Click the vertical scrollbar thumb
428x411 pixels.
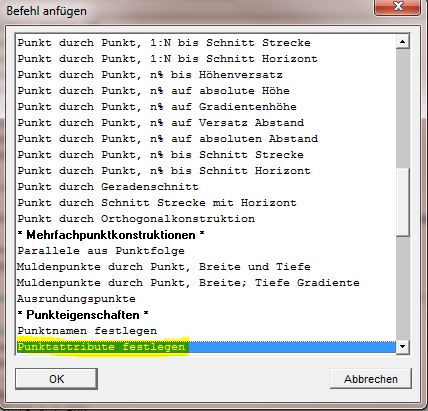tap(403, 203)
